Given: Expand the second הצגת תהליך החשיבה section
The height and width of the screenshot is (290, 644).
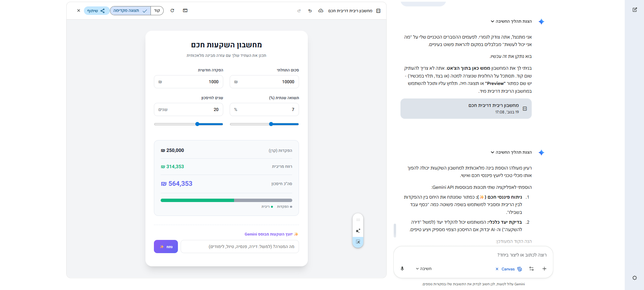Looking at the screenshot, I should click(511, 152).
